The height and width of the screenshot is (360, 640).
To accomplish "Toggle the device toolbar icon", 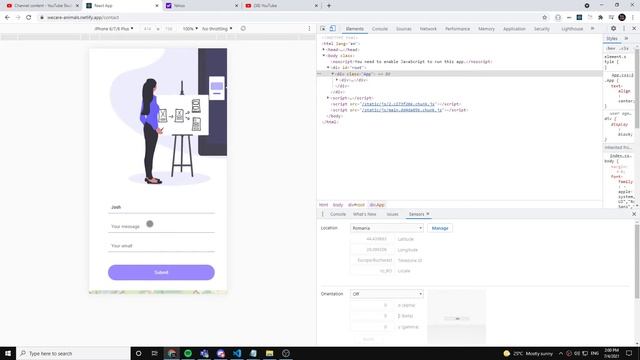I will [333, 29].
